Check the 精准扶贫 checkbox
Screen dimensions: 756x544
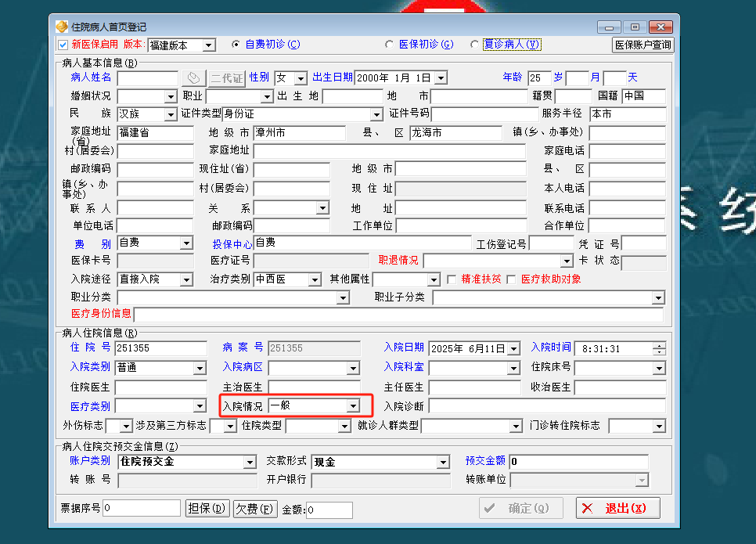coord(452,279)
